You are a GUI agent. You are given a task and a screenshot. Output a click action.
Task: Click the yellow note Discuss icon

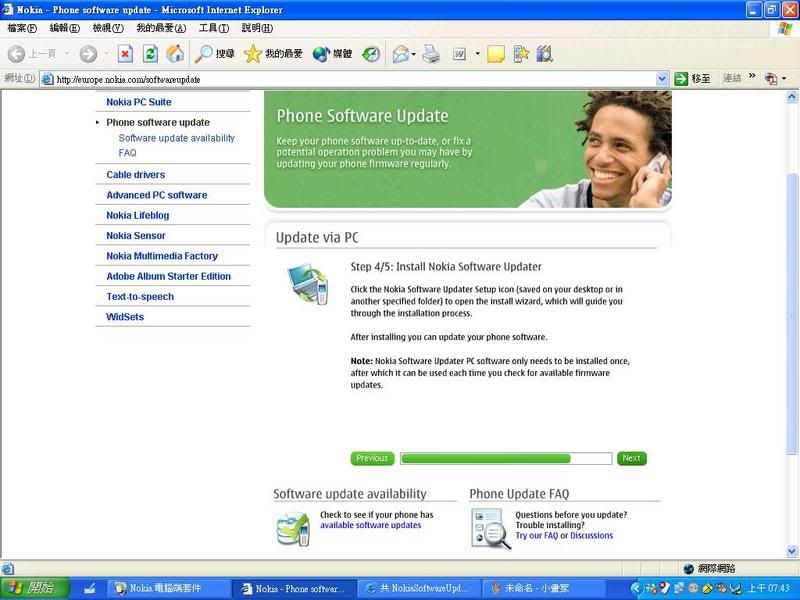496,54
